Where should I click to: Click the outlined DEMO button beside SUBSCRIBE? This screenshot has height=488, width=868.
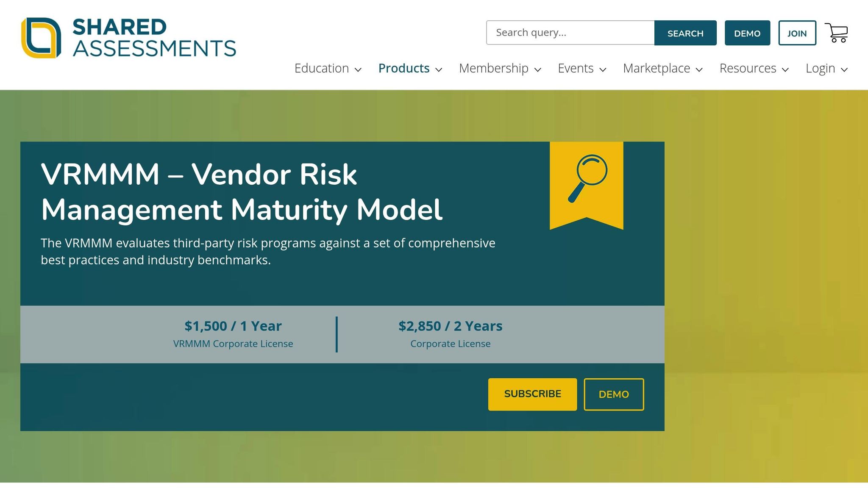[x=614, y=394]
